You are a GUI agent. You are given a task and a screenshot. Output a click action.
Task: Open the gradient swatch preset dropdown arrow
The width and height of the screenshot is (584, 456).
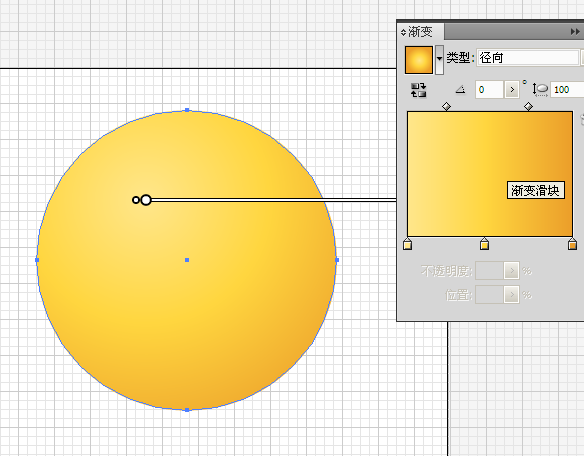coord(439,59)
